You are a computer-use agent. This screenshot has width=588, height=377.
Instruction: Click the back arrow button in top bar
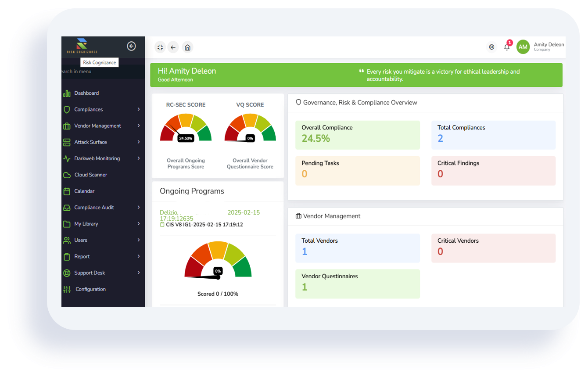tap(173, 47)
